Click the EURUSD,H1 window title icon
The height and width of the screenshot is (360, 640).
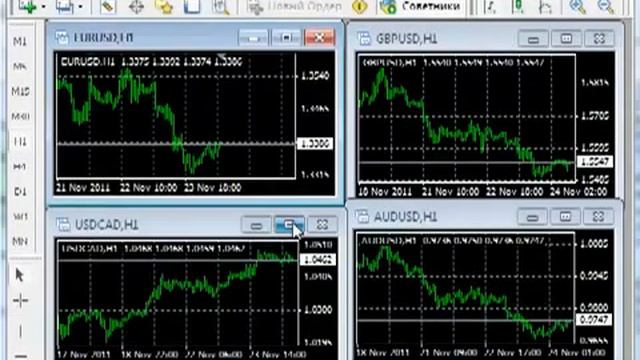tap(62, 38)
